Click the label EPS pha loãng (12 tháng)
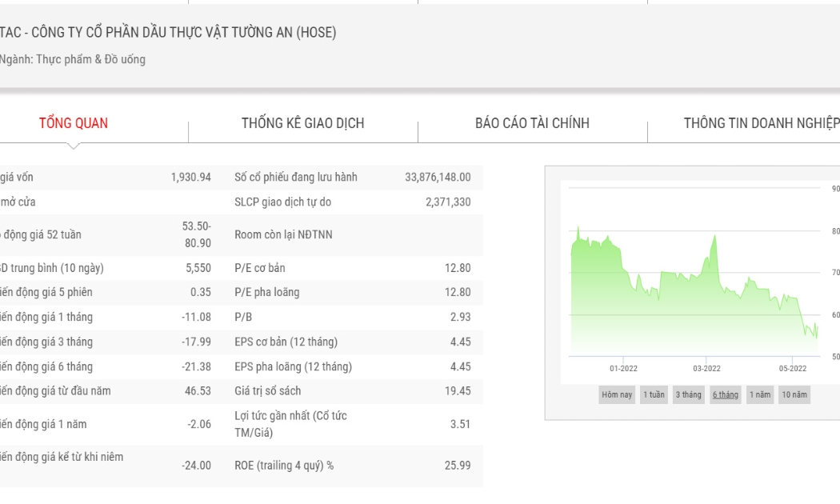840x504 pixels. 293,367
